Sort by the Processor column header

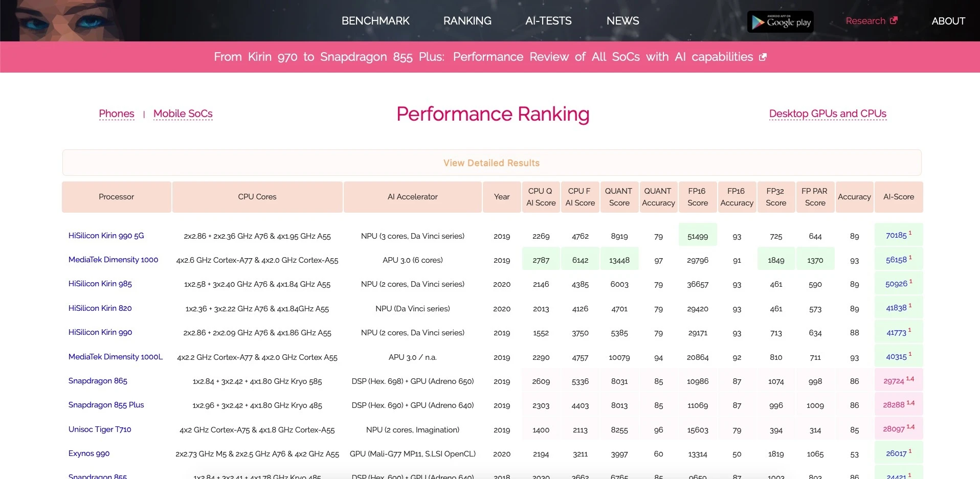117,197
